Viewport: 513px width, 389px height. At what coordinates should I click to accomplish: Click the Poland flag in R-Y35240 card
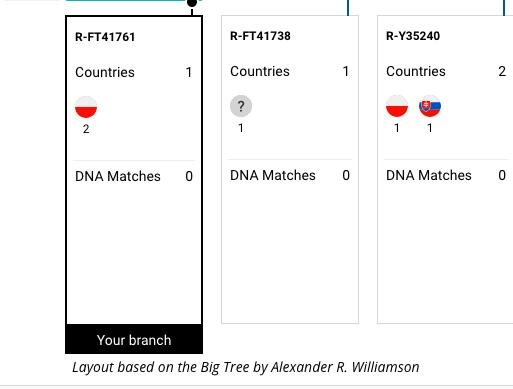pyautogui.click(x=397, y=106)
